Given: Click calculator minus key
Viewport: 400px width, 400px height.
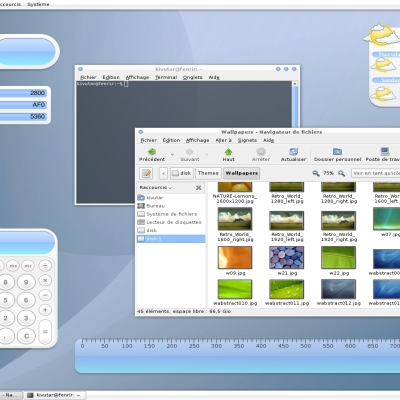Looking at the screenshot, I should (45, 295).
